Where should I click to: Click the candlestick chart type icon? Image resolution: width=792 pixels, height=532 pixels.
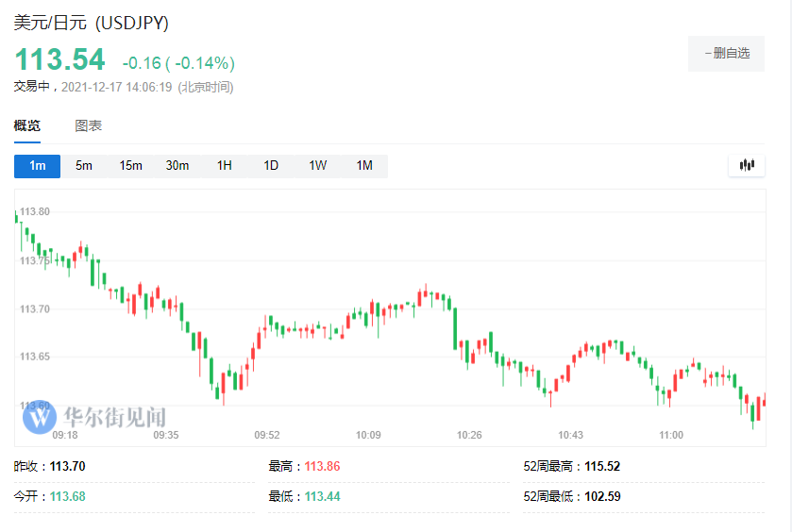[x=747, y=165]
